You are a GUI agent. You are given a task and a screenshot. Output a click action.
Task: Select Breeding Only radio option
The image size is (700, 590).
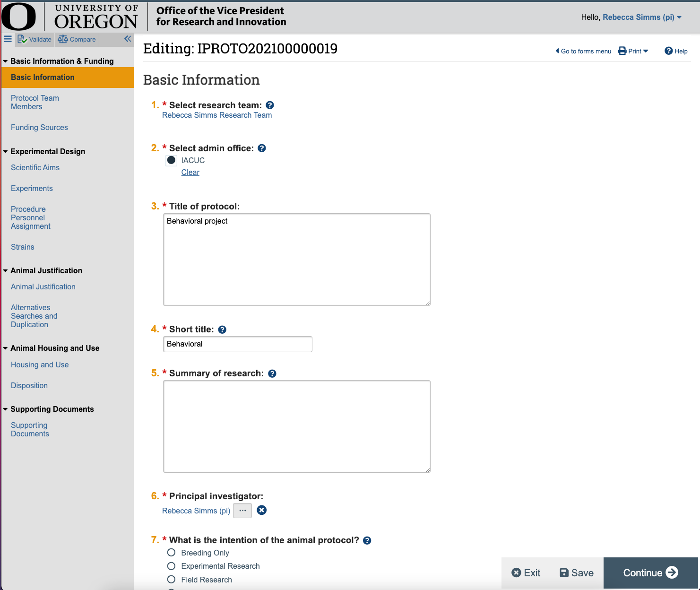click(x=171, y=553)
